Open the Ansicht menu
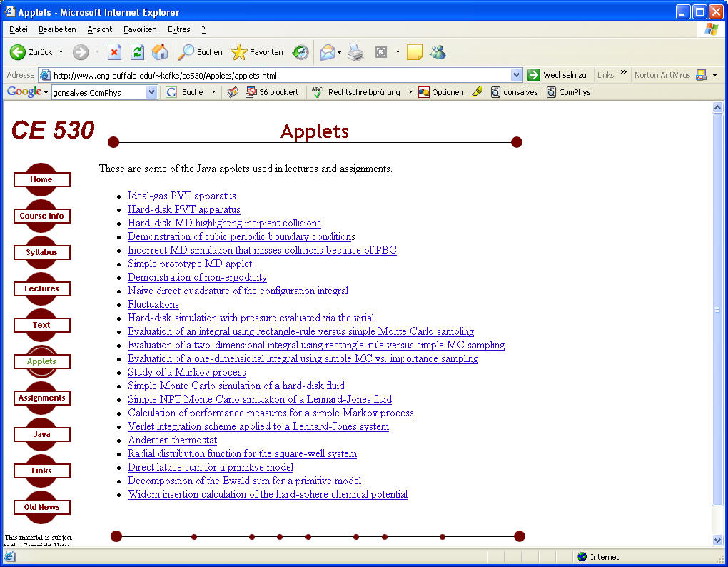This screenshot has height=567, width=728. click(x=100, y=29)
